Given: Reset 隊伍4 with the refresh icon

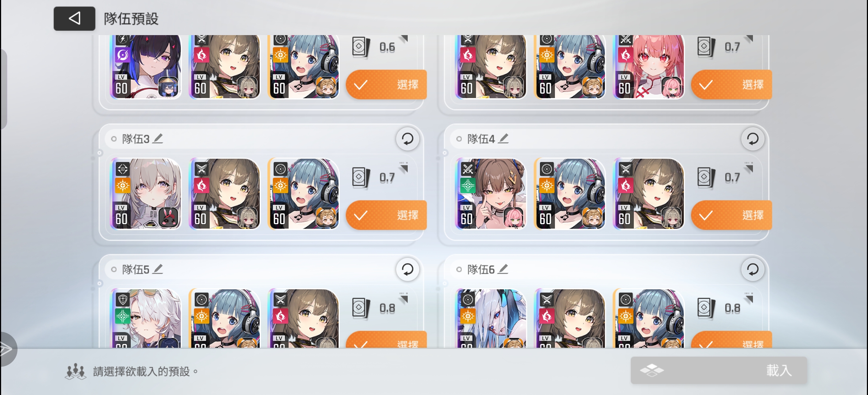Looking at the screenshot, I should pyautogui.click(x=753, y=139).
